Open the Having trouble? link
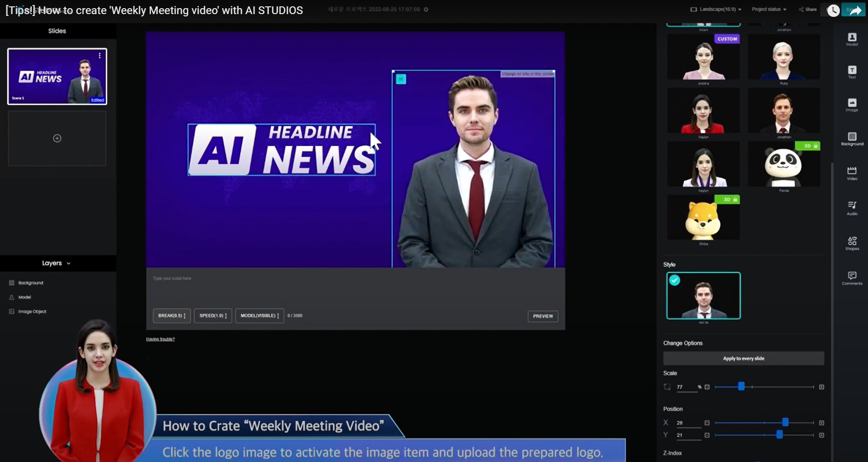The height and width of the screenshot is (462, 868). (x=161, y=339)
